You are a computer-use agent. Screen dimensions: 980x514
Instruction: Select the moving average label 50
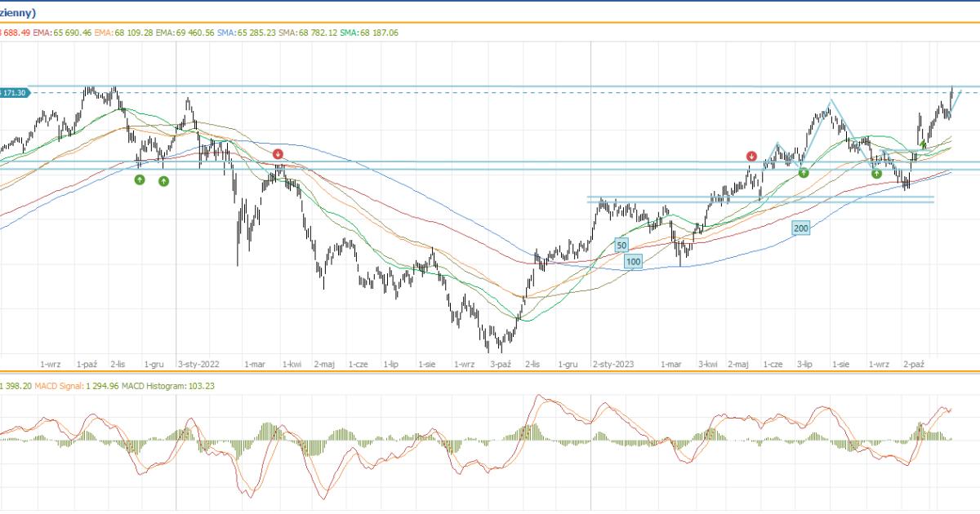[621, 245]
